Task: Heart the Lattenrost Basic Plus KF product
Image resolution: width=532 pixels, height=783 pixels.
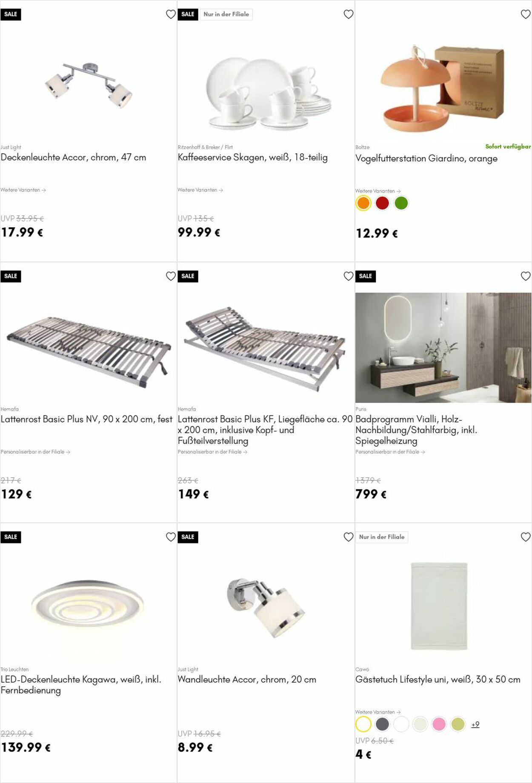Action: click(348, 276)
